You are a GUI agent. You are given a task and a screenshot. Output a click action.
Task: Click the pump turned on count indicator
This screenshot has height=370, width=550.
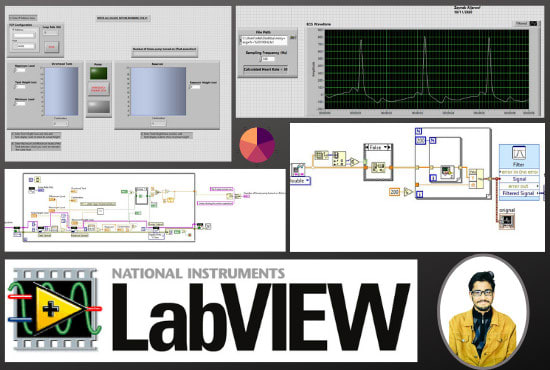coord(165,54)
